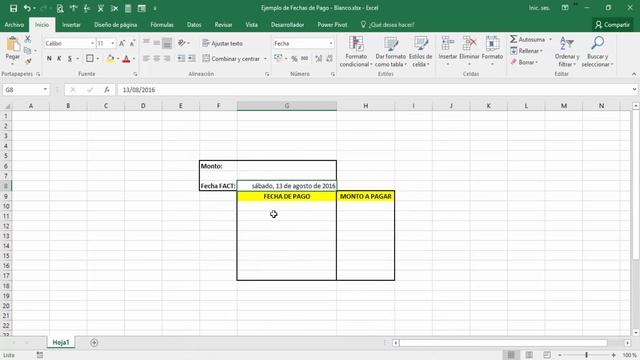Select the FECHA DE PAGO header cell
Viewport: 640px width, 360px height.
(x=287, y=196)
